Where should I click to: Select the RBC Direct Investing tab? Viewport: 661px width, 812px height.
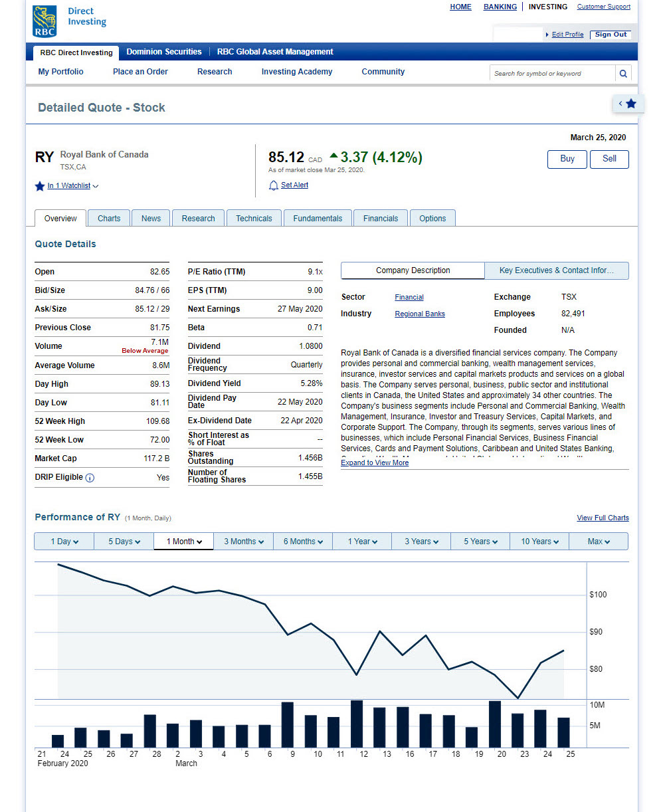click(x=76, y=52)
